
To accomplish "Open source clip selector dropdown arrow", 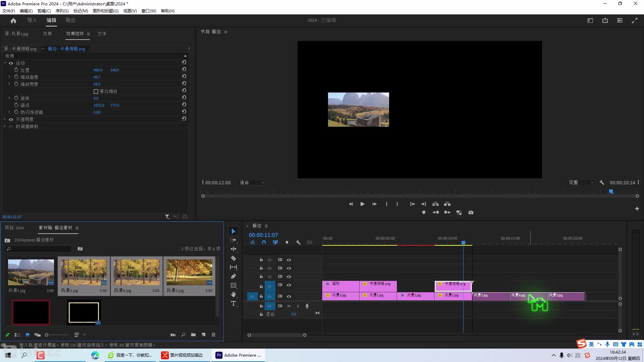I will click(43, 49).
